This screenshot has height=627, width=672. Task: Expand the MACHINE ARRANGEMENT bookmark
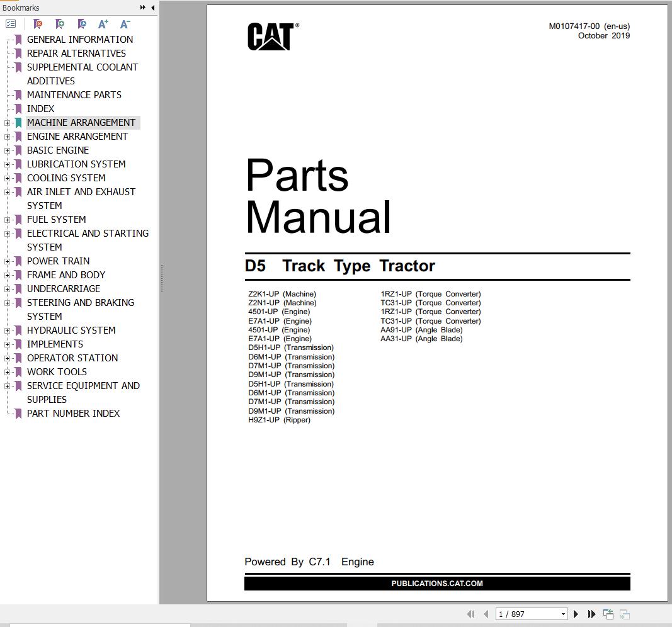(x=7, y=123)
